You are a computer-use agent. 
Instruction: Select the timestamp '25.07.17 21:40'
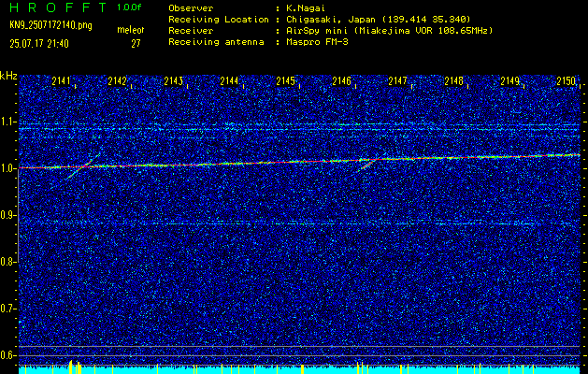(39, 44)
